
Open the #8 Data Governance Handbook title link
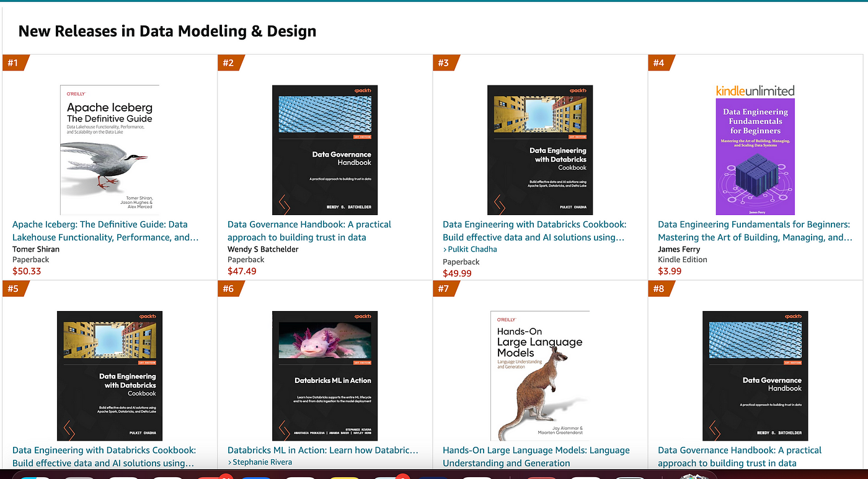click(x=740, y=457)
